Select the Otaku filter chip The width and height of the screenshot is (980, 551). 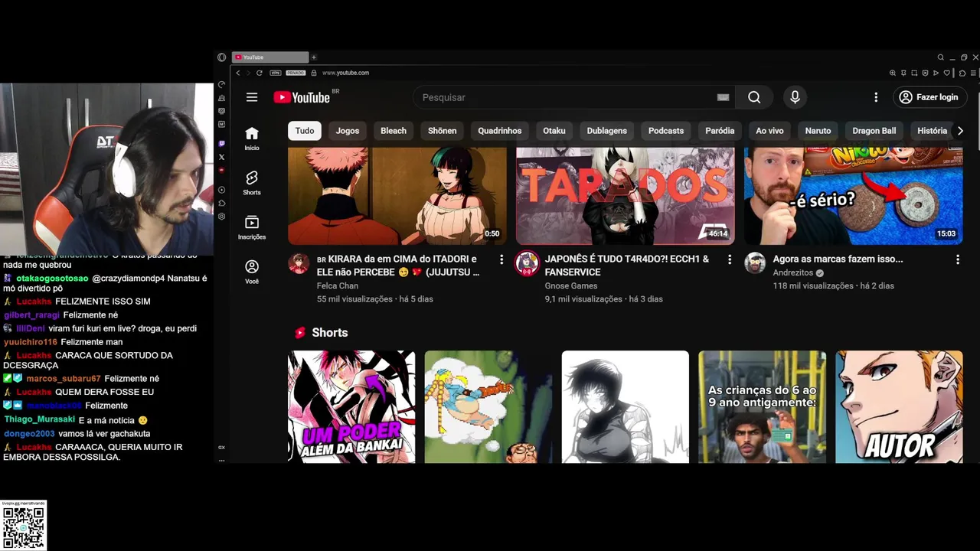tap(554, 131)
